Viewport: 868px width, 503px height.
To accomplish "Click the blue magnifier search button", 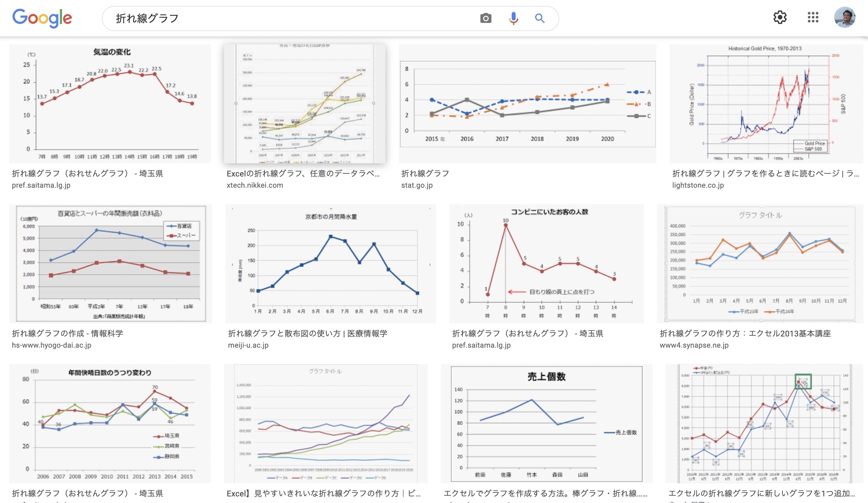I will click(540, 18).
